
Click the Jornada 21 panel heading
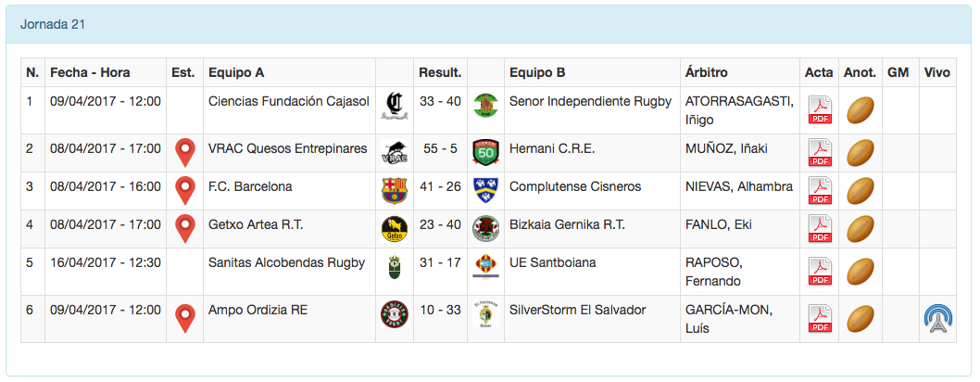(53, 24)
